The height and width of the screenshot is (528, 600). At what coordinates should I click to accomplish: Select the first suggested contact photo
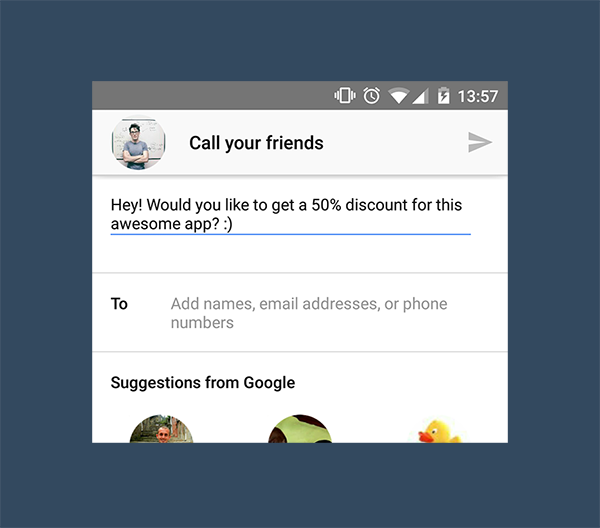[161, 430]
